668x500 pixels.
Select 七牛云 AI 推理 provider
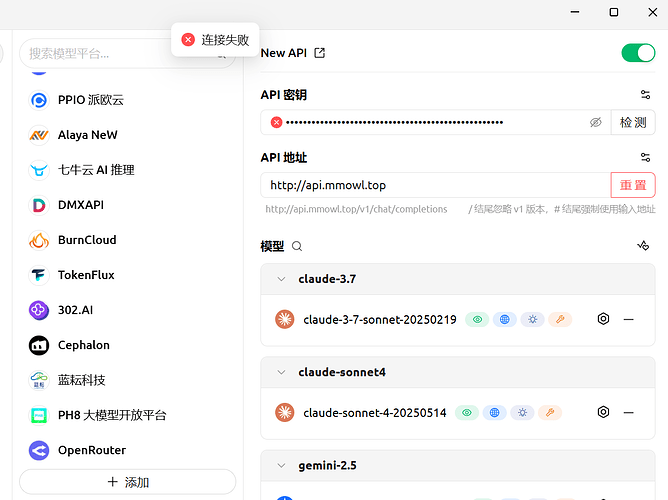[x=128, y=170]
